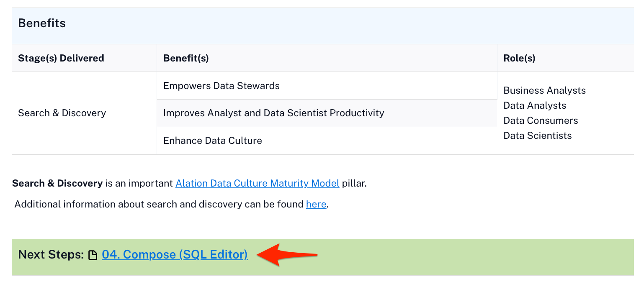
Task: Click the page icon beside Compose link
Action: point(93,255)
